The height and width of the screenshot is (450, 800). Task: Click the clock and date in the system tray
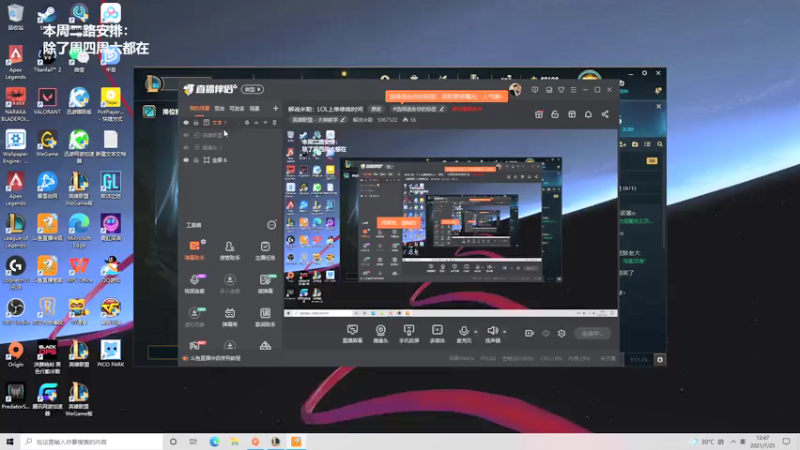point(762,441)
